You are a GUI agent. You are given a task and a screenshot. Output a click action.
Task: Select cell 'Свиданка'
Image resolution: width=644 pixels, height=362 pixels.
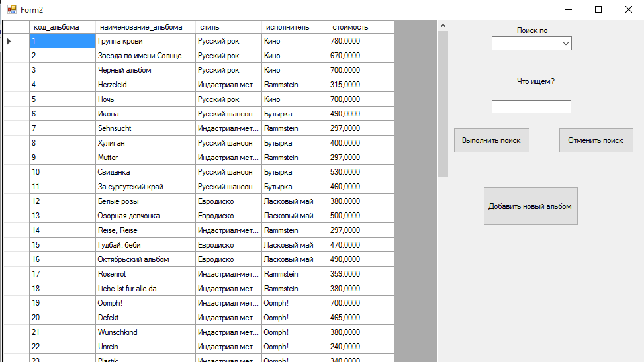tap(146, 172)
